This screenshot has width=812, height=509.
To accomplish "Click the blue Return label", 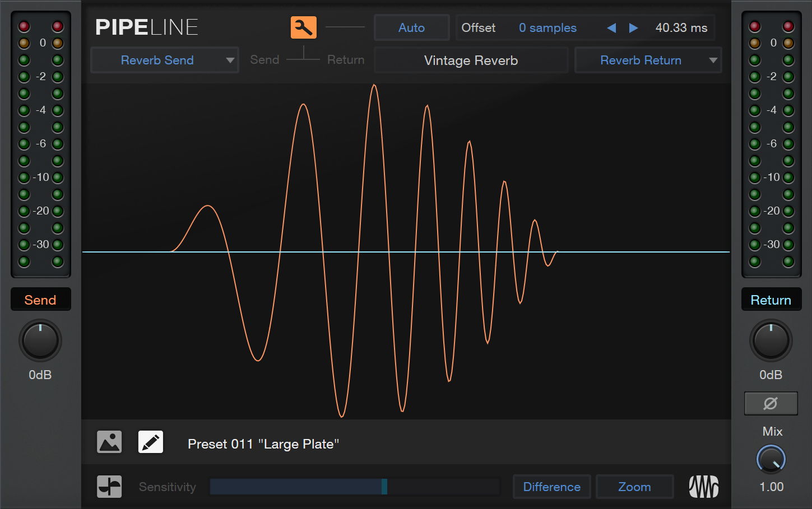I will (x=771, y=300).
